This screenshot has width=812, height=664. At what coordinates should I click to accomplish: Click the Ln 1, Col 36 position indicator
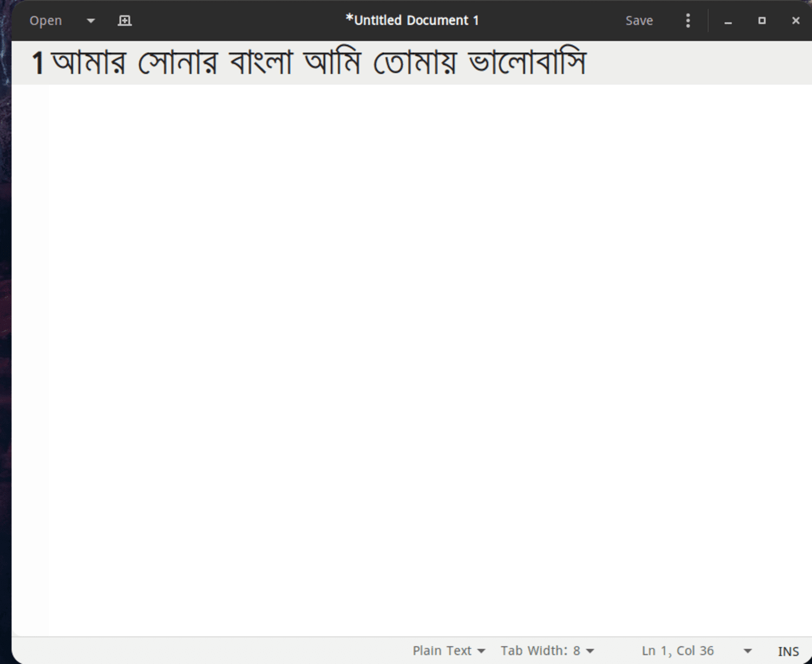coord(678,650)
